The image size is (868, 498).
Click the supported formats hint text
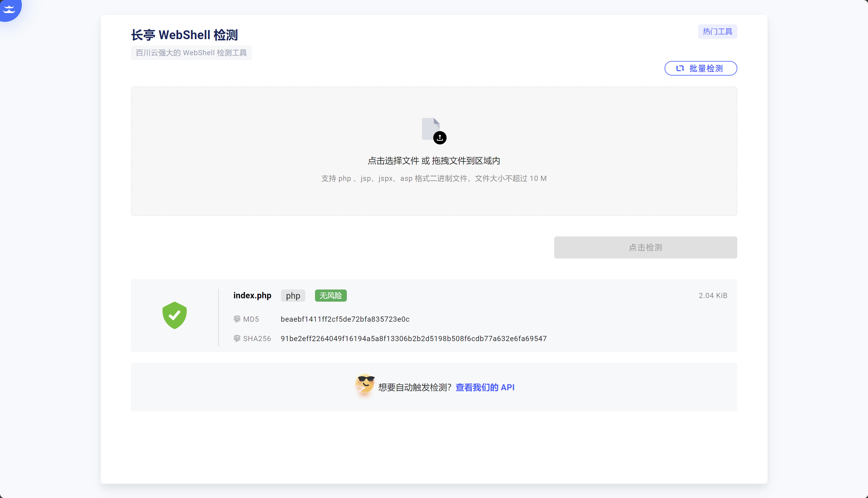click(434, 178)
